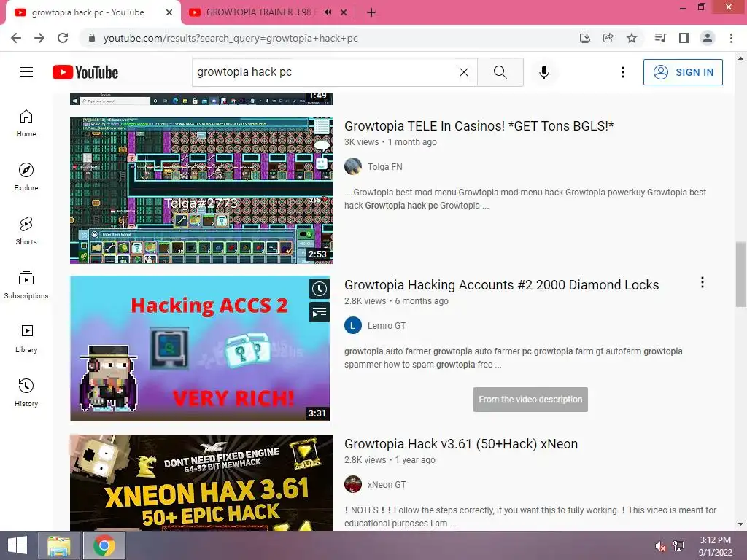Click the SIGN IN button

click(x=683, y=72)
